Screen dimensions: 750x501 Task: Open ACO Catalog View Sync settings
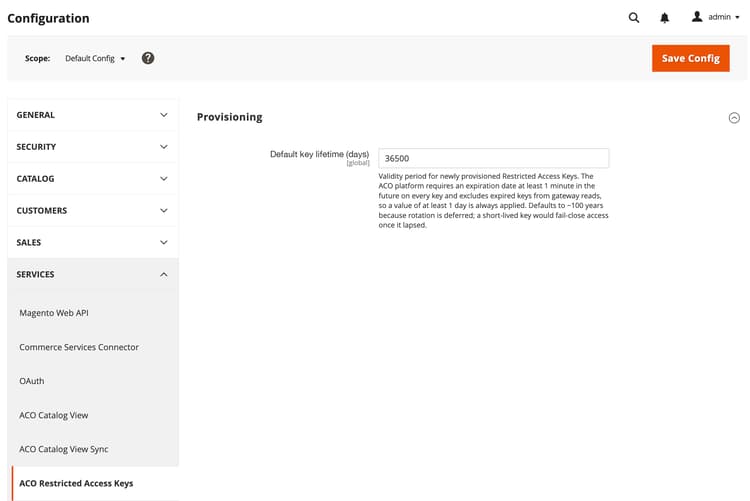click(x=64, y=449)
